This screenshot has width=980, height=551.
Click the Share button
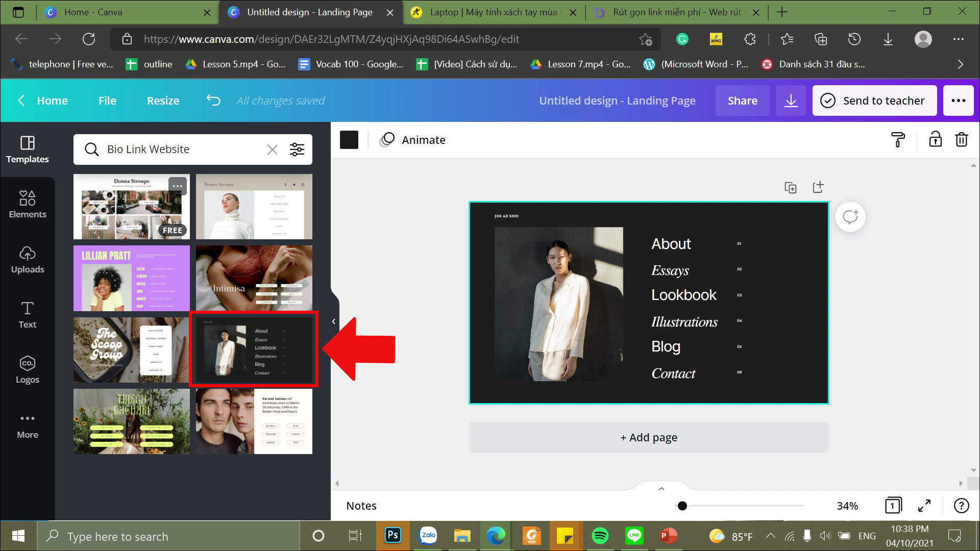point(742,101)
